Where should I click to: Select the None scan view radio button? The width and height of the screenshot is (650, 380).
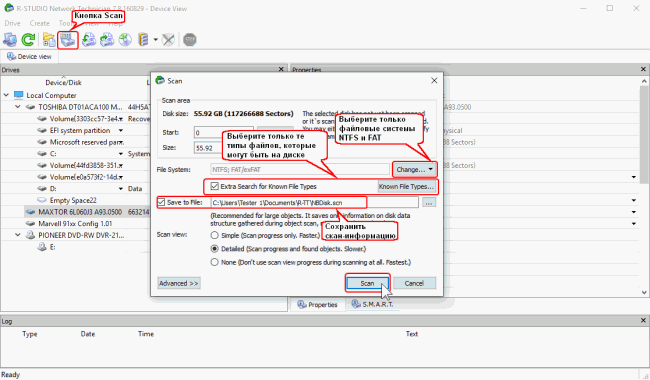coord(214,262)
